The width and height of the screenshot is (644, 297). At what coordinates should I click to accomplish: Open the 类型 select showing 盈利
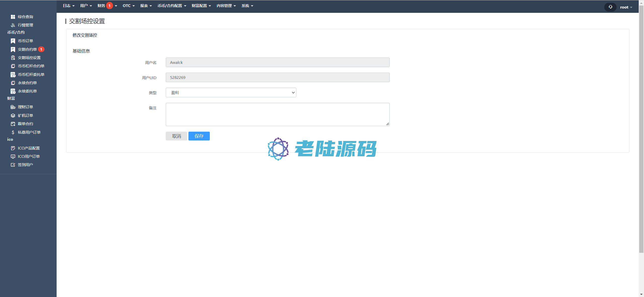click(x=231, y=92)
